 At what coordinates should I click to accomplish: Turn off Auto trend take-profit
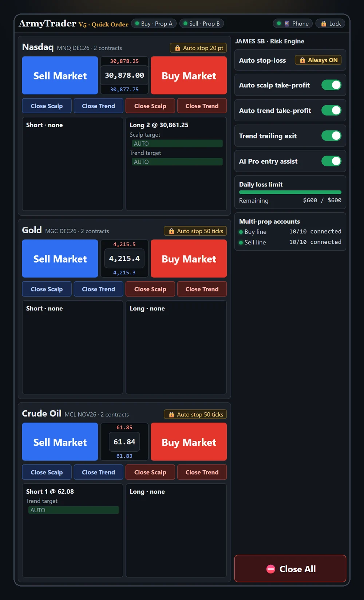[x=331, y=110]
